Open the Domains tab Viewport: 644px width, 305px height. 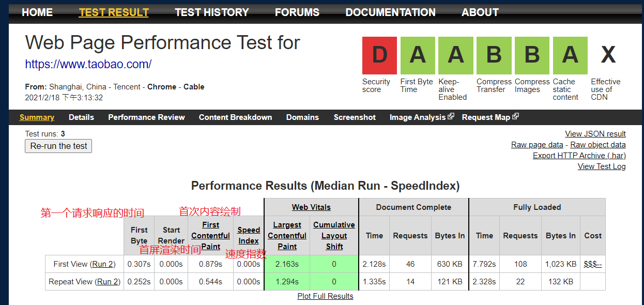(302, 117)
